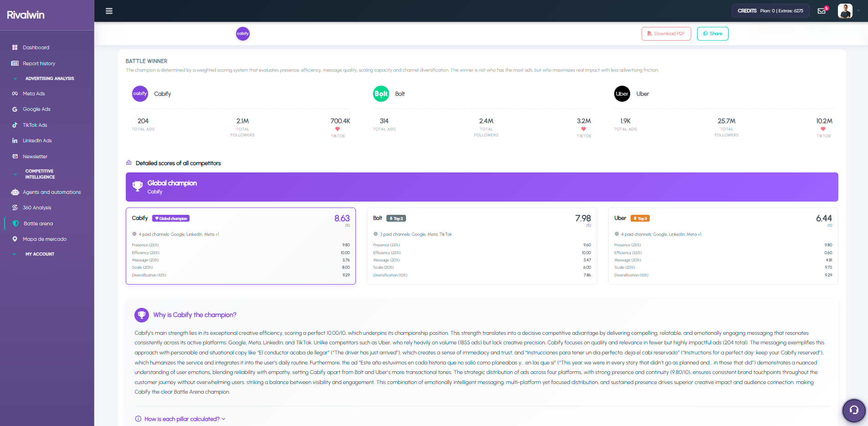Click Cabify's 8.63 overall score
868x426 pixels.
point(342,218)
